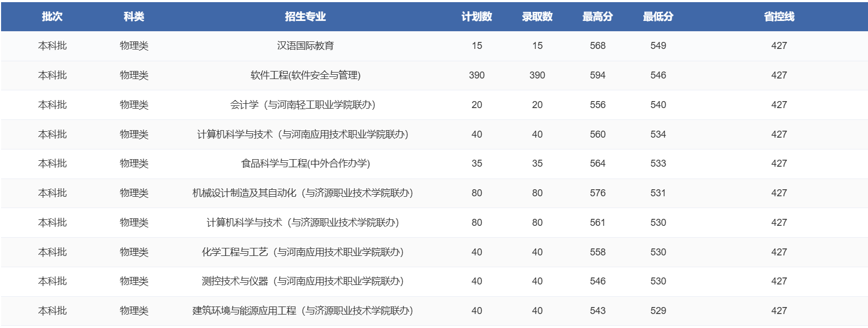Click the 批次 column header

click(52, 17)
